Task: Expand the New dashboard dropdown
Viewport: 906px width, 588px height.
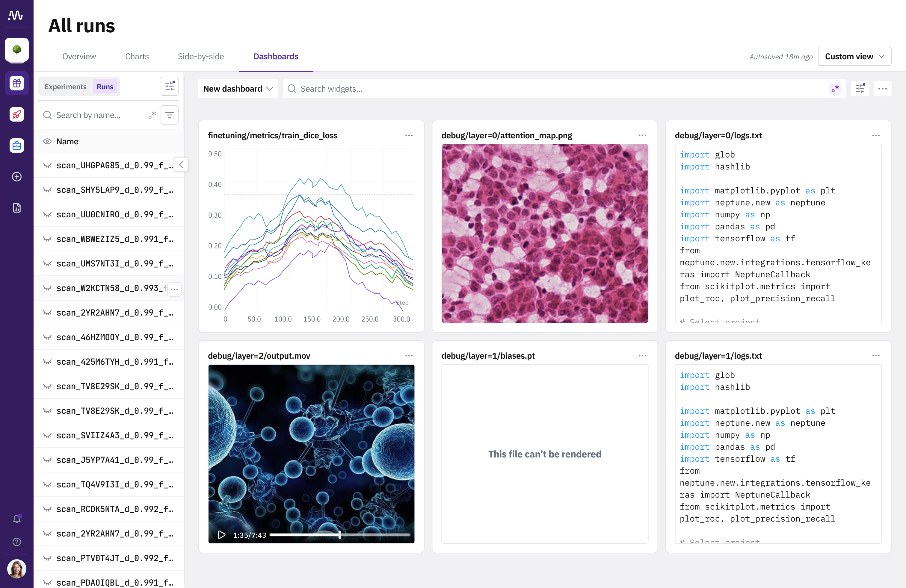Action: [x=238, y=89]
